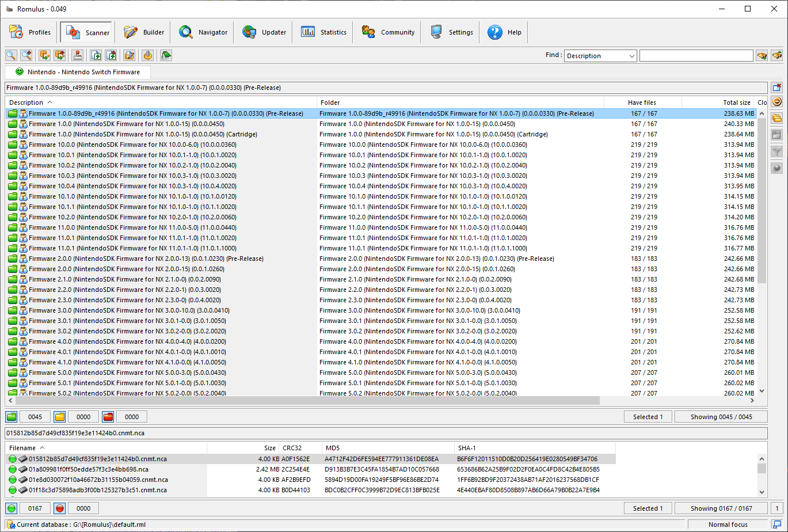Click the database icon in status bar
This screenshot has height=532, width=788.
point(10,525)
